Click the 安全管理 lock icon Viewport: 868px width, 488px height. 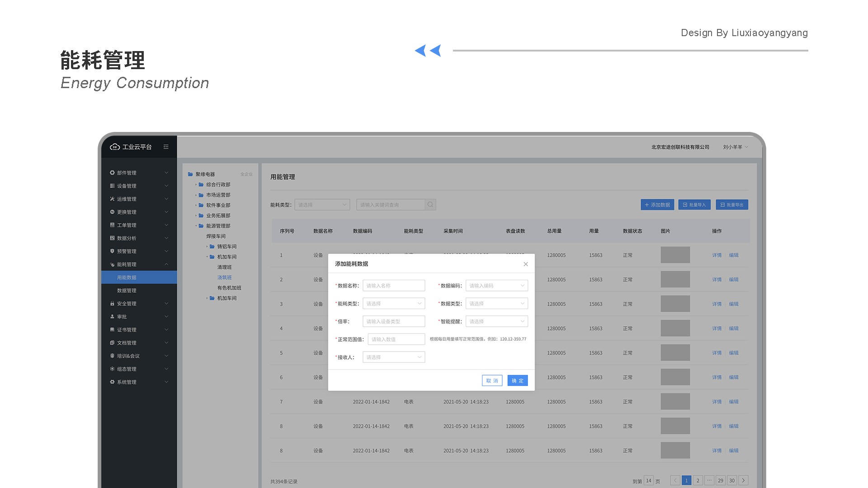pyautogui.click(x=112, y=304)
